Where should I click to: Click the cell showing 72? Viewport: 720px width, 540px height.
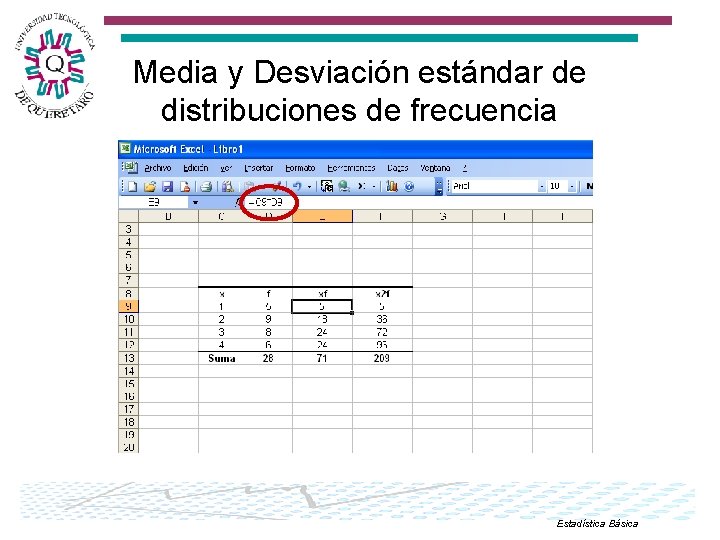(x=382, y=332)
